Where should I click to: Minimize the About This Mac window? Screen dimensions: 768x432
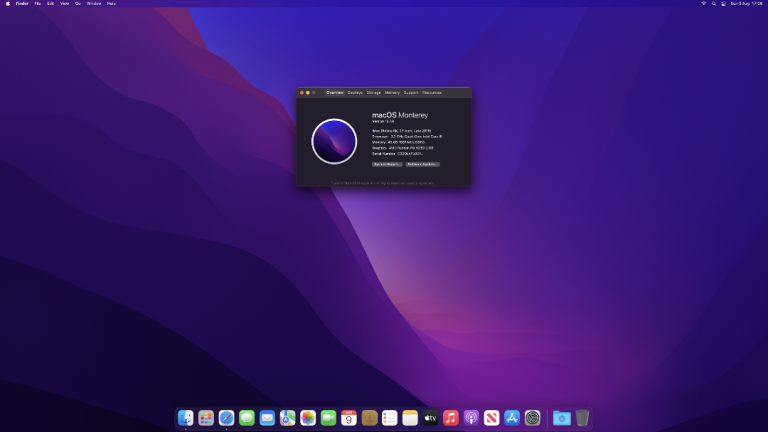tap(308, 93)
